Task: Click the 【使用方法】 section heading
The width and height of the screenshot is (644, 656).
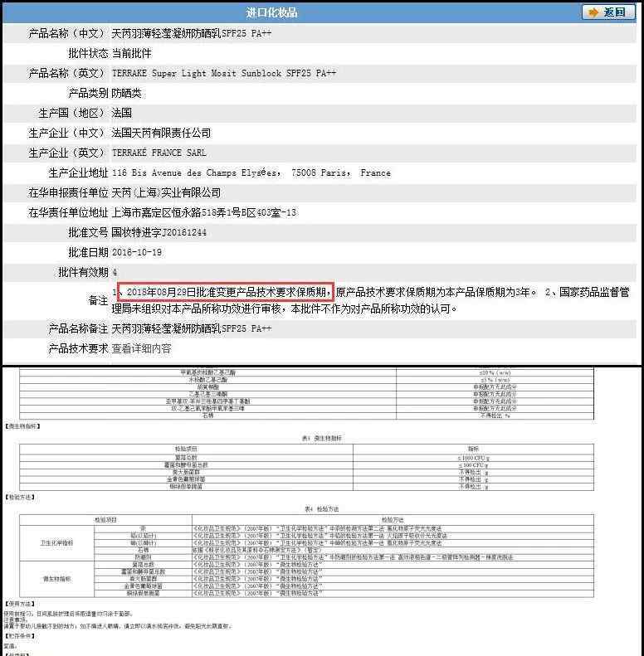Action: click(20, 604)
